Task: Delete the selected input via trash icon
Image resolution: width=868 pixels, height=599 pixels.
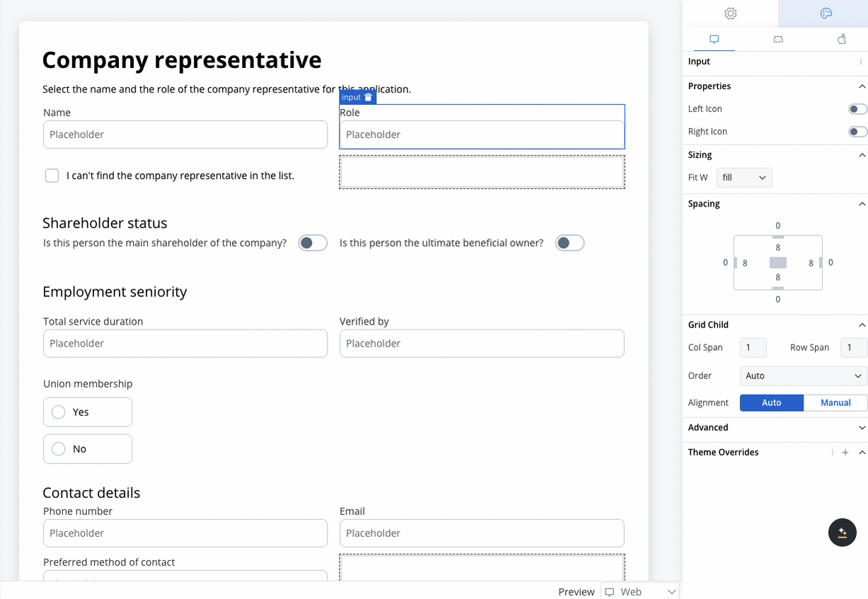Action: click(368, 98)
